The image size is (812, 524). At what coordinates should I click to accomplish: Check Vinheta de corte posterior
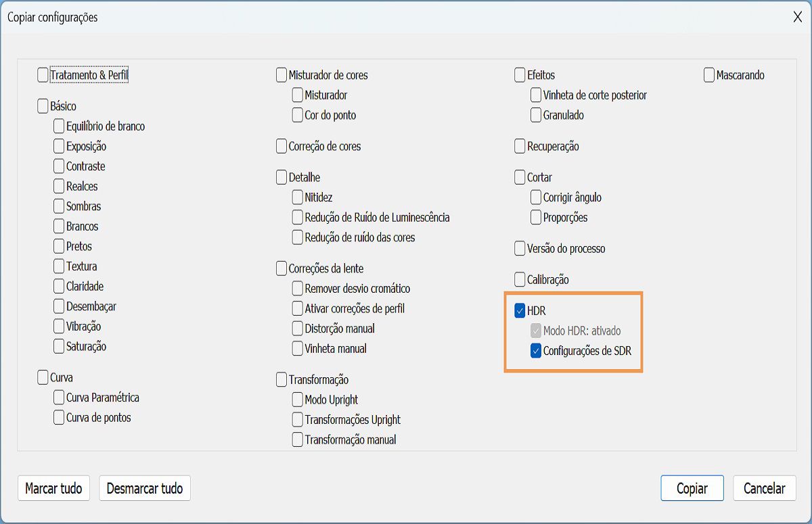coord(535,95)
